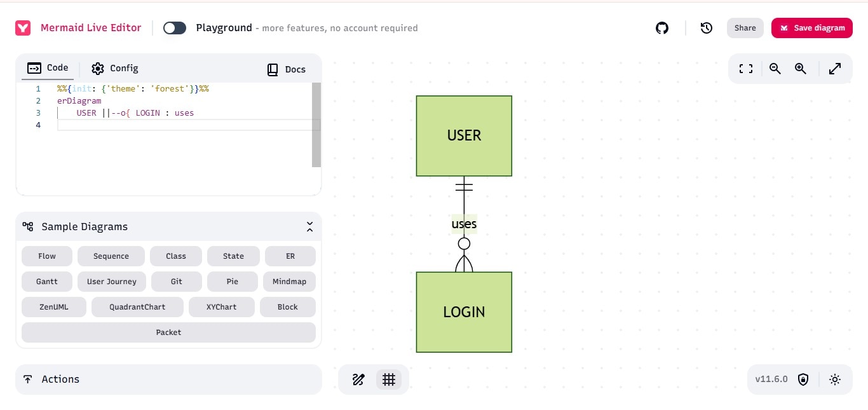Viewport: 868px width, 410px height.
Task: Open the version history clock icon
Action: [707, 28]
